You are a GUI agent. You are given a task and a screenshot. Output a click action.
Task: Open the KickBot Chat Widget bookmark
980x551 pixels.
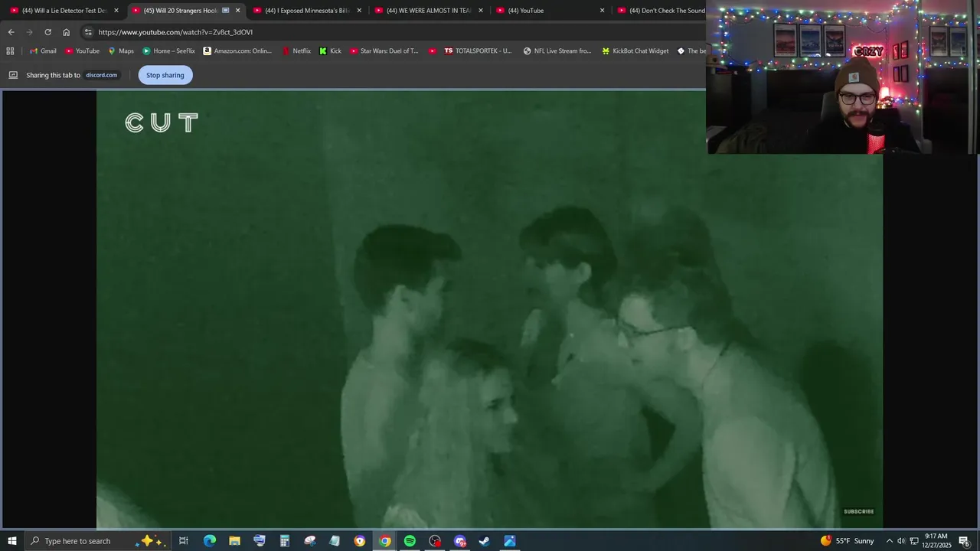click(635, 51)
